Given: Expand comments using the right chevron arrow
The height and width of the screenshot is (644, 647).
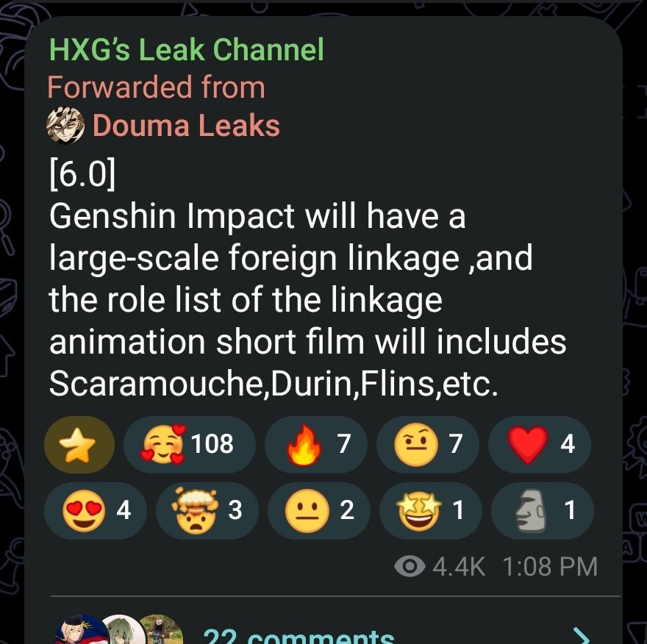Looking at the screenshot, I should pos(582,636).
